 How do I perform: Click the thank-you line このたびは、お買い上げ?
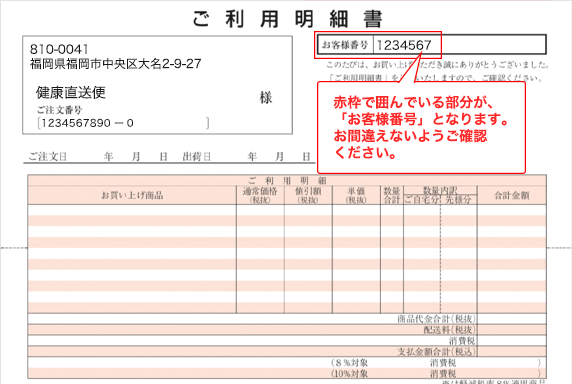click(437, 65)
